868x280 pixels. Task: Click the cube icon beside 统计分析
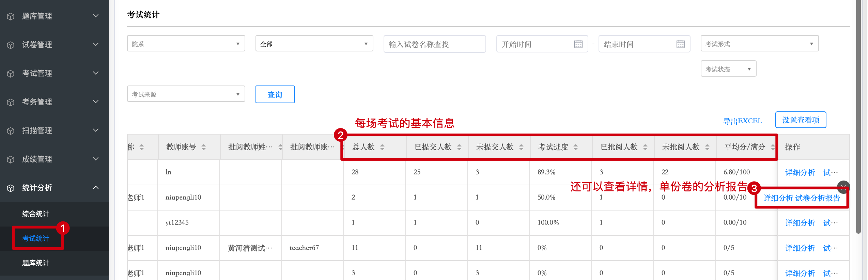coord(11,188)
